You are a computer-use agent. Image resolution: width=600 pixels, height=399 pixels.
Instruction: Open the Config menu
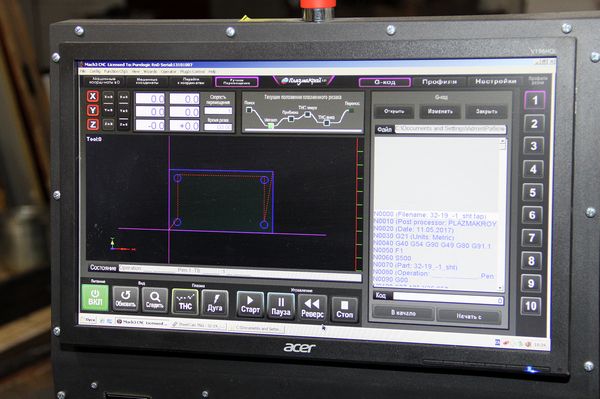95,72
